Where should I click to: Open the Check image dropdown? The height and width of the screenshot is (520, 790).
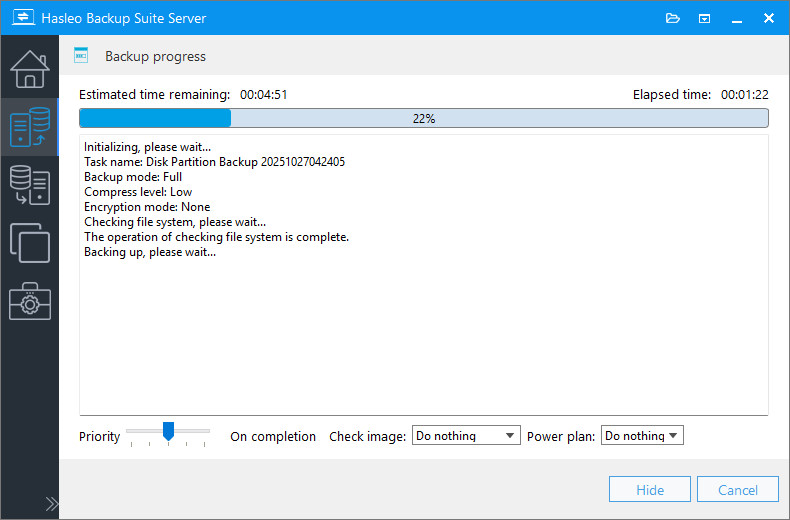466,435
